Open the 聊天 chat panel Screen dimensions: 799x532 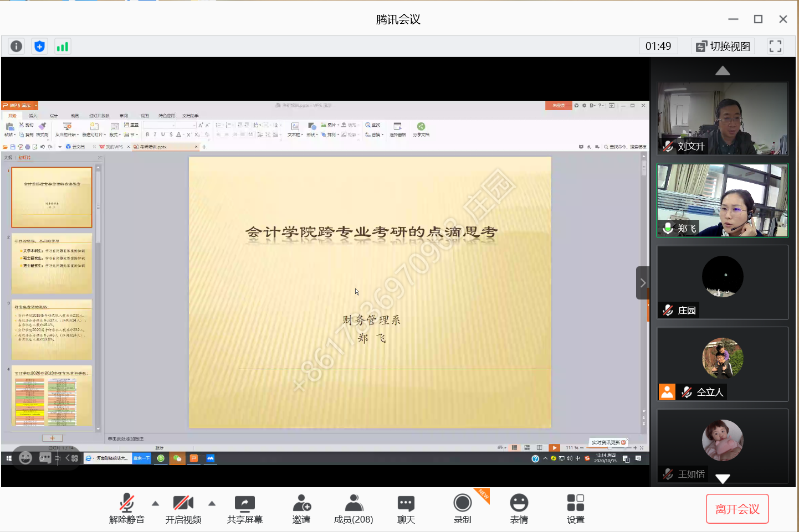point(406,509)
